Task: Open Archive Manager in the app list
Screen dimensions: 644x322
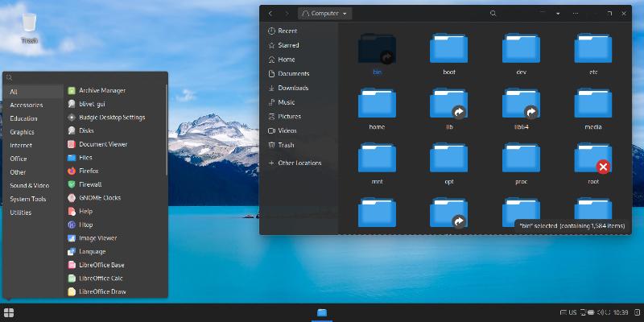Action: pos(101,91)
